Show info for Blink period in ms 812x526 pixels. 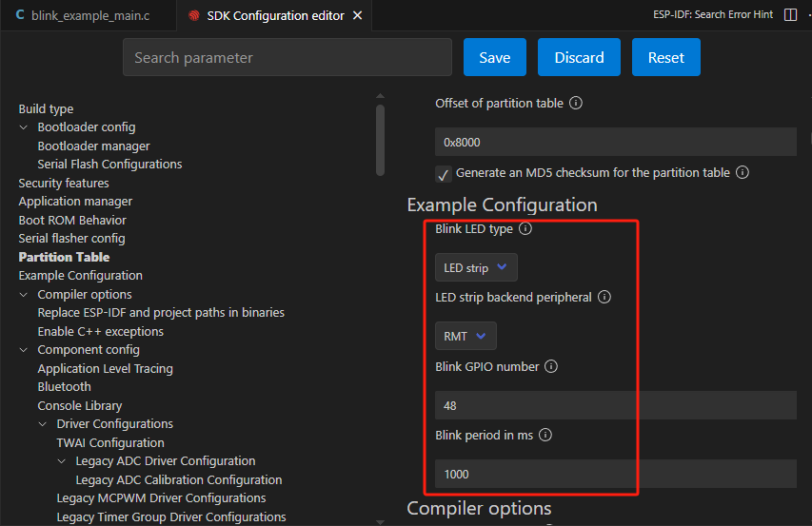[x=545, y=435]
